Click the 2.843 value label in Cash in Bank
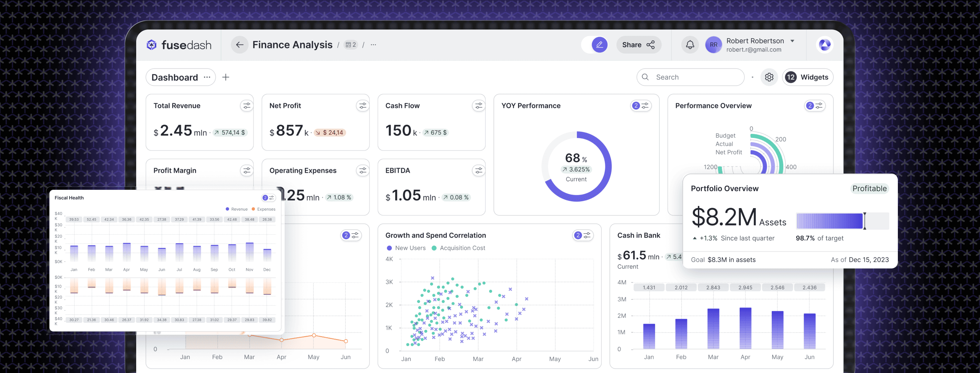The width and height of the screenshot is (980, 373). (x=713, y=288)
